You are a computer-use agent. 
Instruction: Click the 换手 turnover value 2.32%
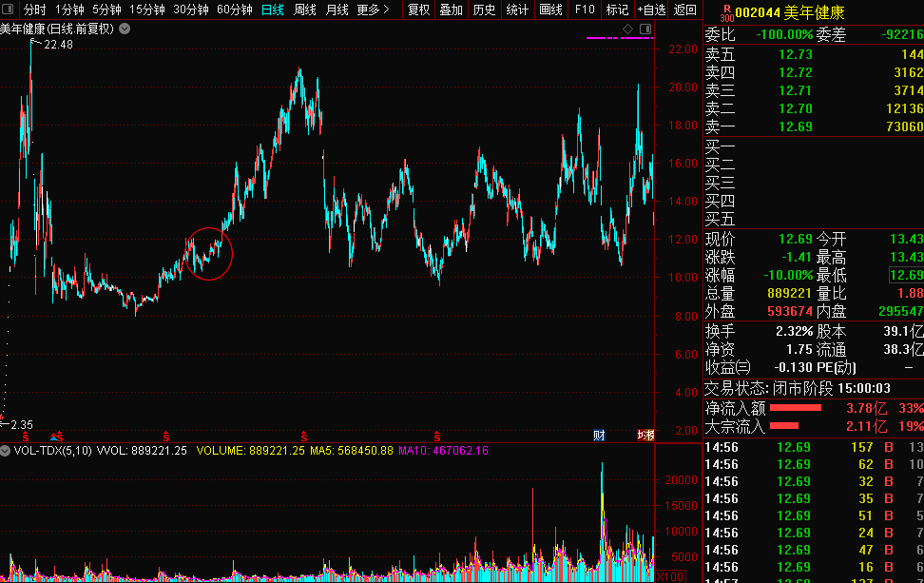point(795,332)
